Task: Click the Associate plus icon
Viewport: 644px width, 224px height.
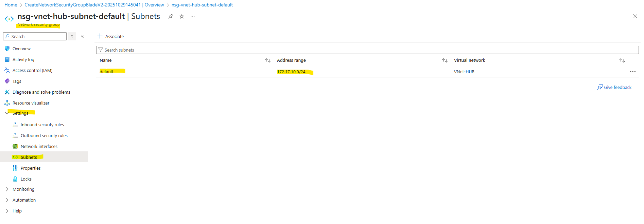Action: click(x=100, y=36)
